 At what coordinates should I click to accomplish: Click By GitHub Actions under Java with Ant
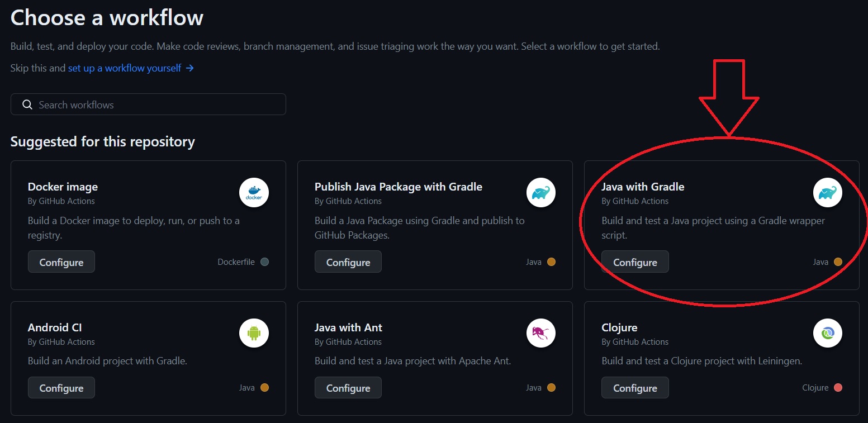click(348, 342)
